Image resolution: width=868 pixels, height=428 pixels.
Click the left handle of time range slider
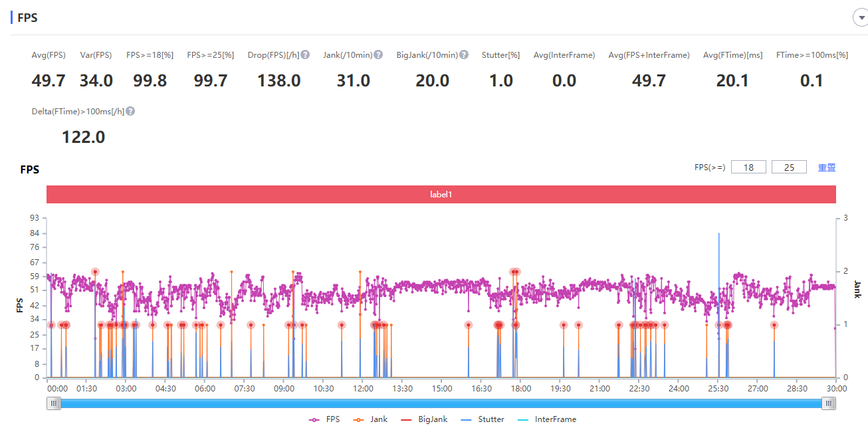(53, 403)
